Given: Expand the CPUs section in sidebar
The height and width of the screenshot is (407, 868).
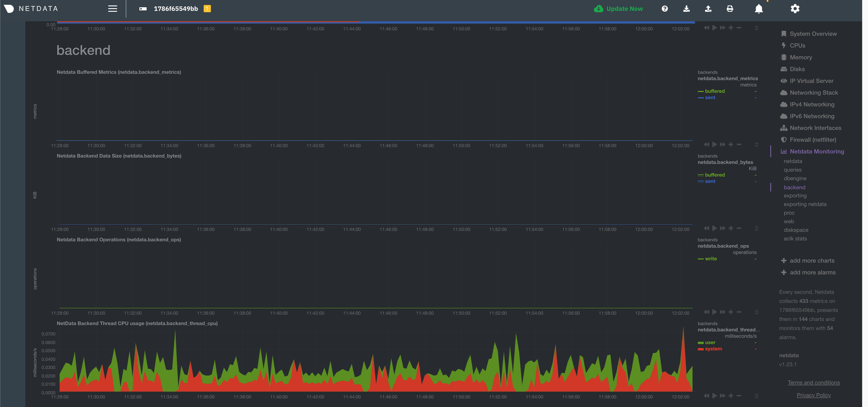Looking at the screenshot, I should pyautogui.click(x=797, y=45).
